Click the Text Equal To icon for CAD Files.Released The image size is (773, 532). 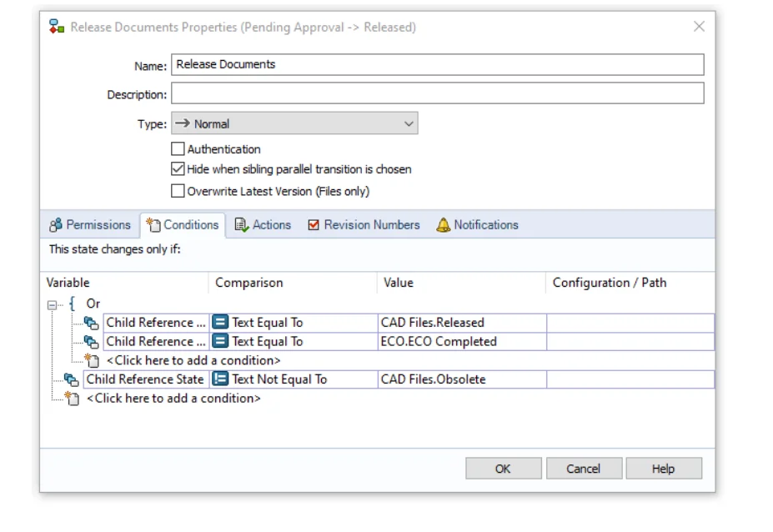click(x=221, y=323)
